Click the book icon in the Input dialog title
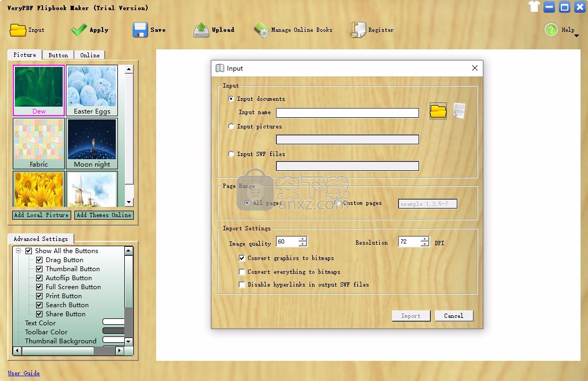Image resolution: width=588 pixels, height=381 pixels. (x=220, y=68)
